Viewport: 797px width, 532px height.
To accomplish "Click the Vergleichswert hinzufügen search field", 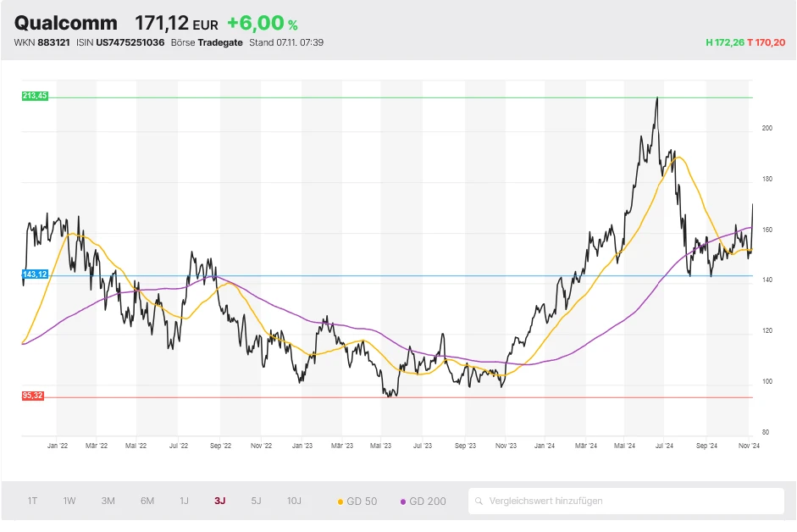I will coord(627,501).
